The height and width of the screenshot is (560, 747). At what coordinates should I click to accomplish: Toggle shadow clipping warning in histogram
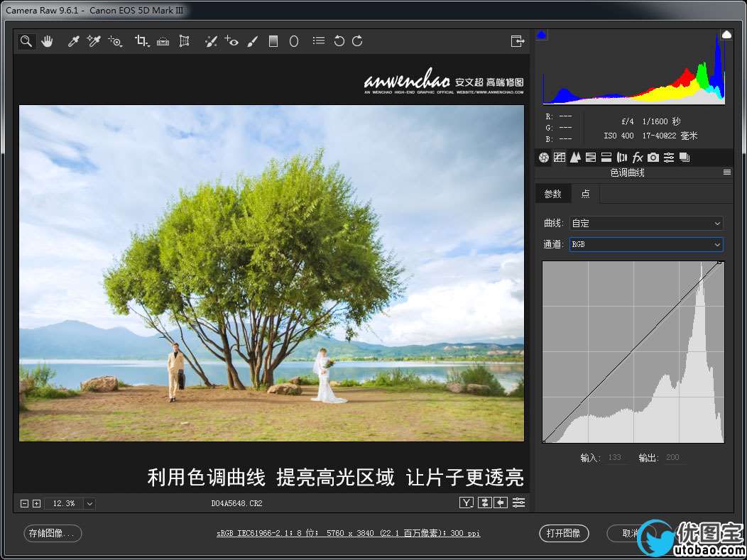click(x=542, y=34)
